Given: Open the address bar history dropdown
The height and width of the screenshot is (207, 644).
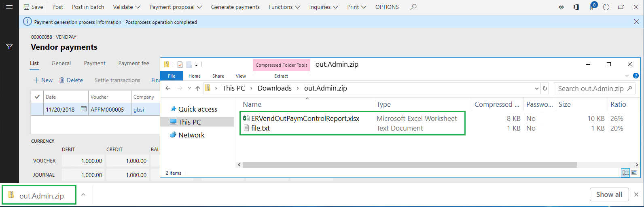Looking at the screenshot, I should pos(536,89).
